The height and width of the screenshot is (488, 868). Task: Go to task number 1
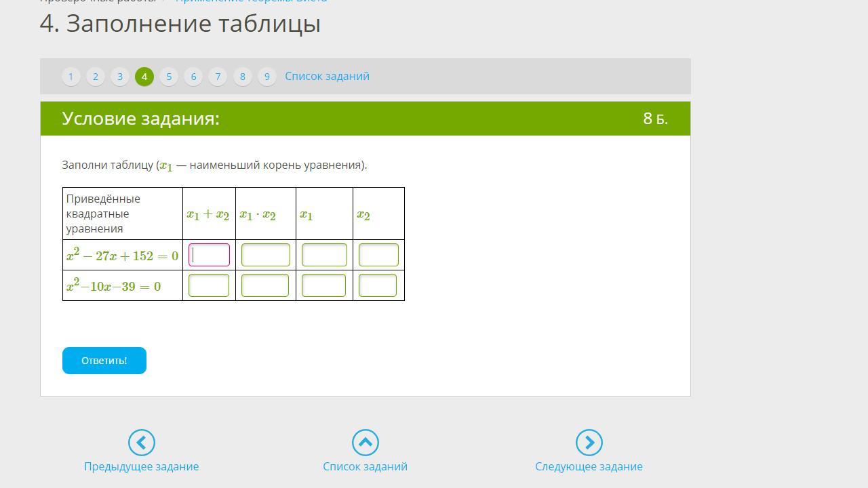71,77
